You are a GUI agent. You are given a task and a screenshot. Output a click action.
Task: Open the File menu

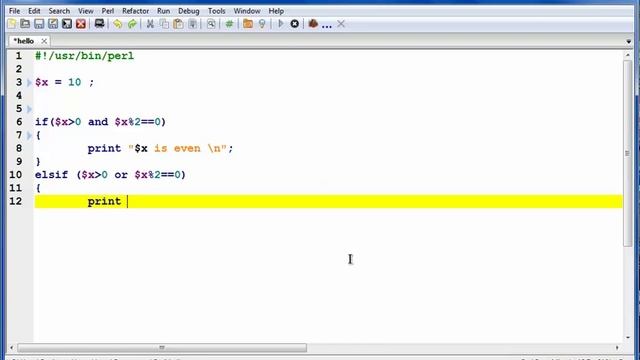[14, 11]
